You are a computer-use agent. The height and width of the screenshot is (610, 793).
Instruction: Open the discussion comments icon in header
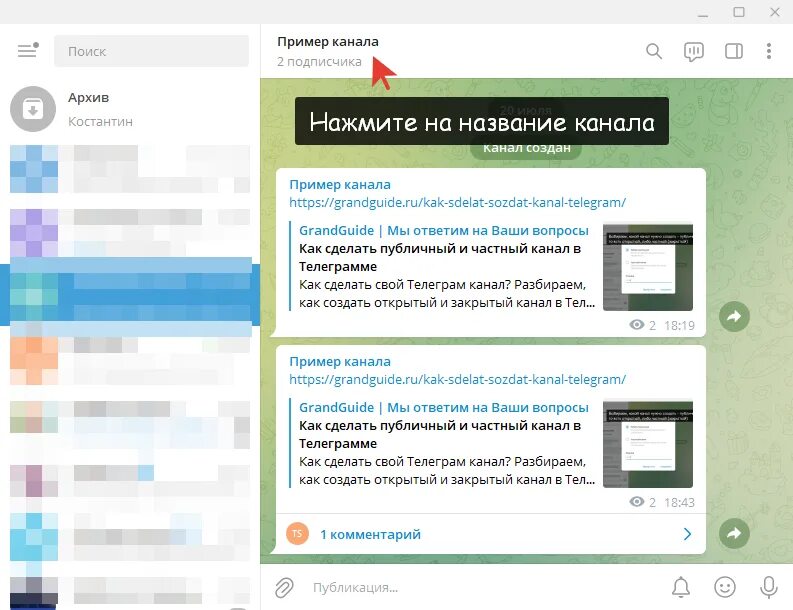tap(693, 51)
